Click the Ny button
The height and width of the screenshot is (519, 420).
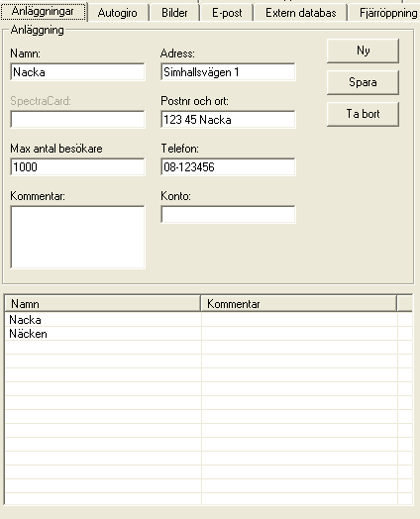coord(363,51)
